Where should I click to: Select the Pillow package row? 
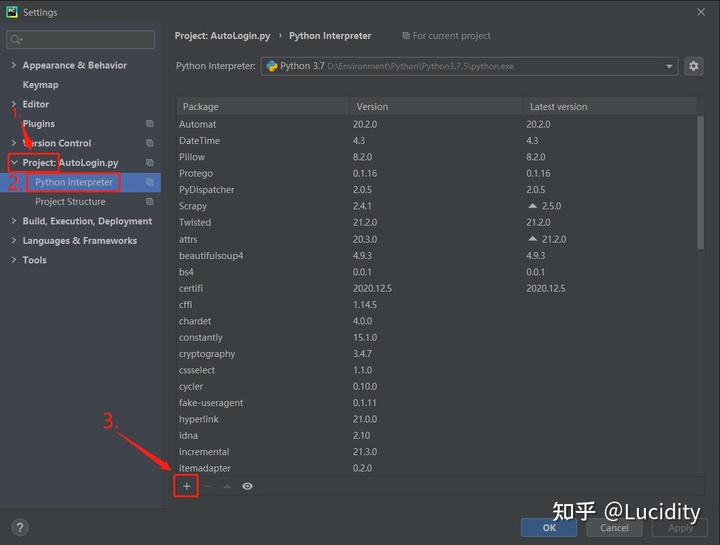click(x=437, y=157)
